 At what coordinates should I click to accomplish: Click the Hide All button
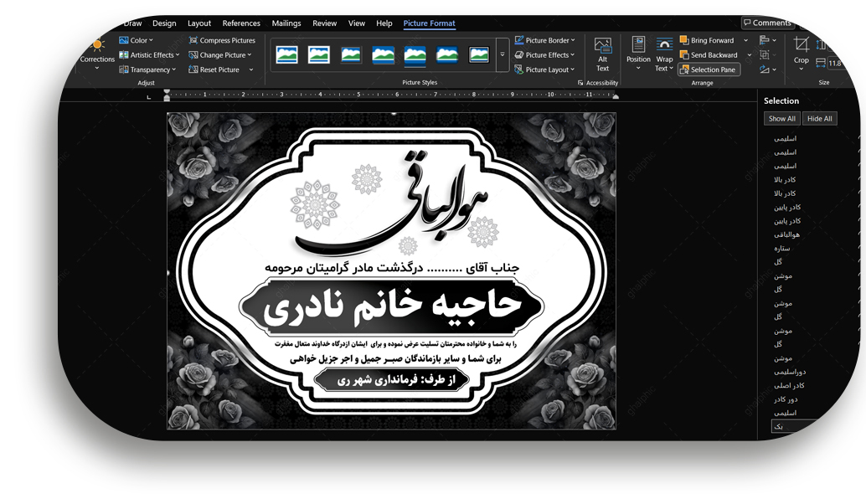(819, 119)
